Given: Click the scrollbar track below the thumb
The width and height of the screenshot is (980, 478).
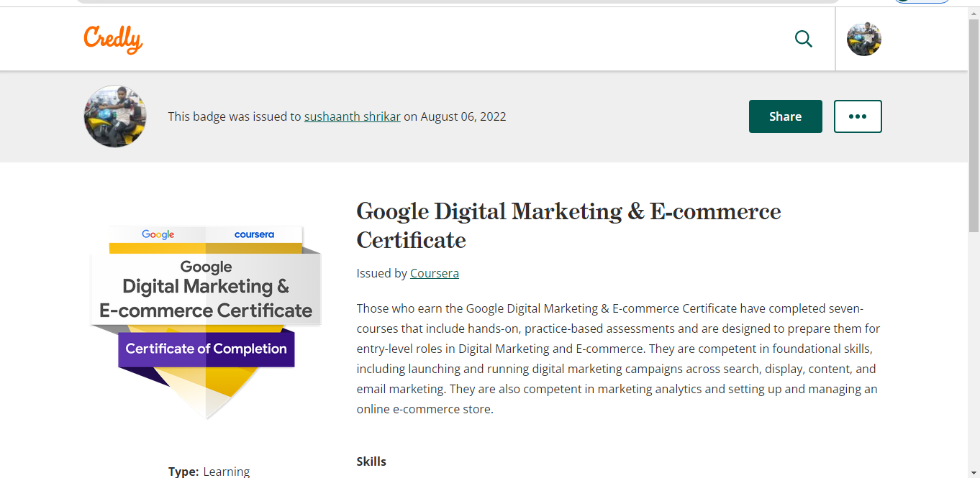Looking at the screenshot, I should (x=974, y=345).
